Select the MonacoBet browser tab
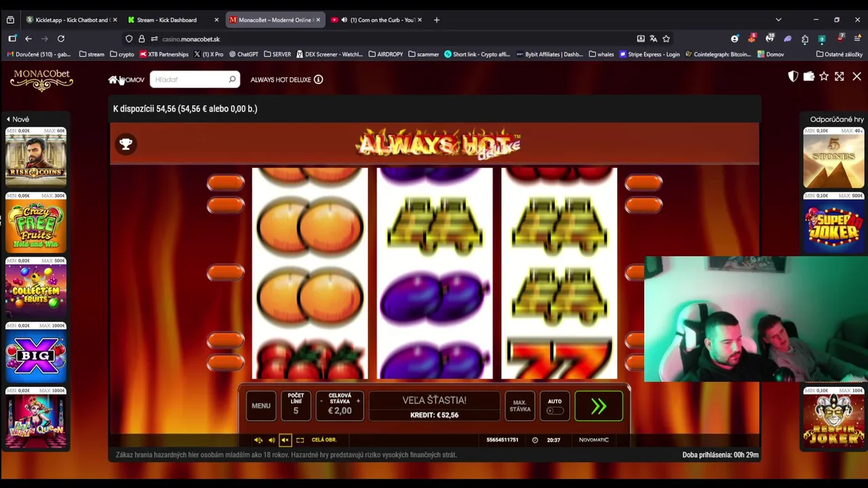The height and width of the screenshot is (488, 868). [x=275, y=20]
